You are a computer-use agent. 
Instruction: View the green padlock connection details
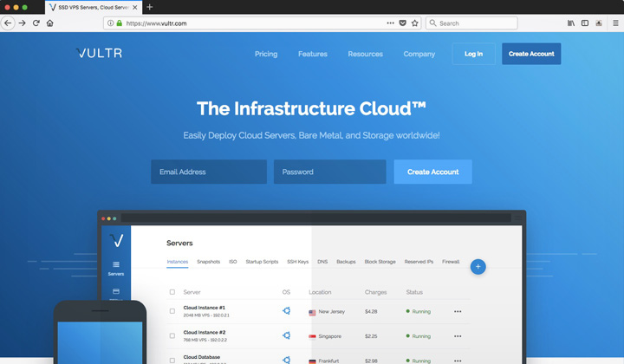coord(119,23)
